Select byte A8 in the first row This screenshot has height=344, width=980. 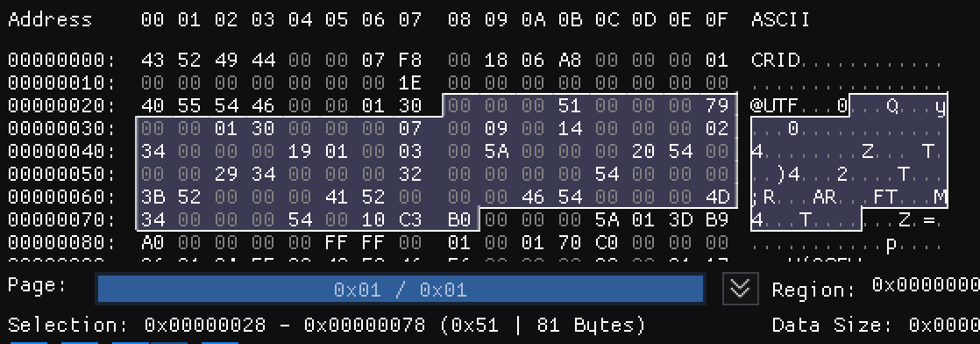(570, 60)
